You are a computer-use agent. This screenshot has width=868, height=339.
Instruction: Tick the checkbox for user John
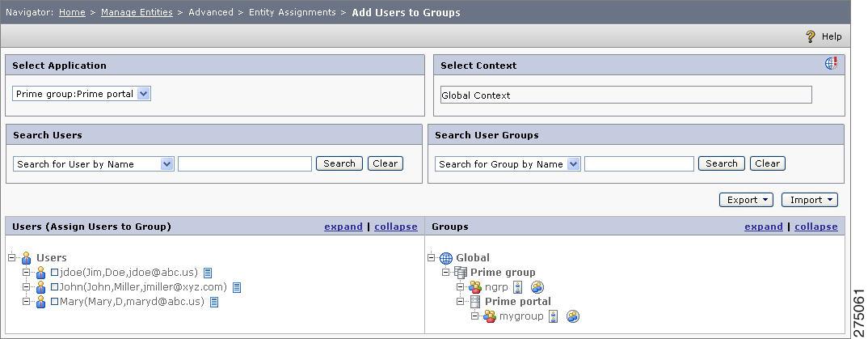(54, 287)
